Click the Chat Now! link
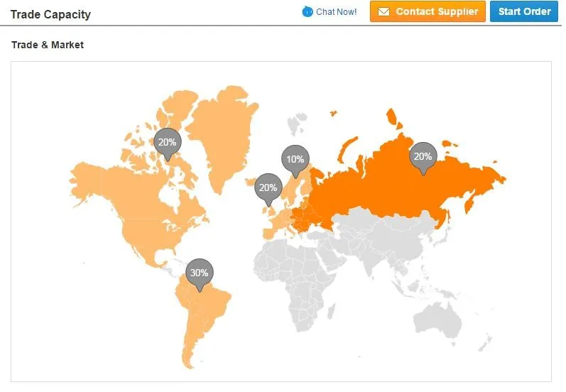Screen dimensions: 566x392 tap(336, 12)
